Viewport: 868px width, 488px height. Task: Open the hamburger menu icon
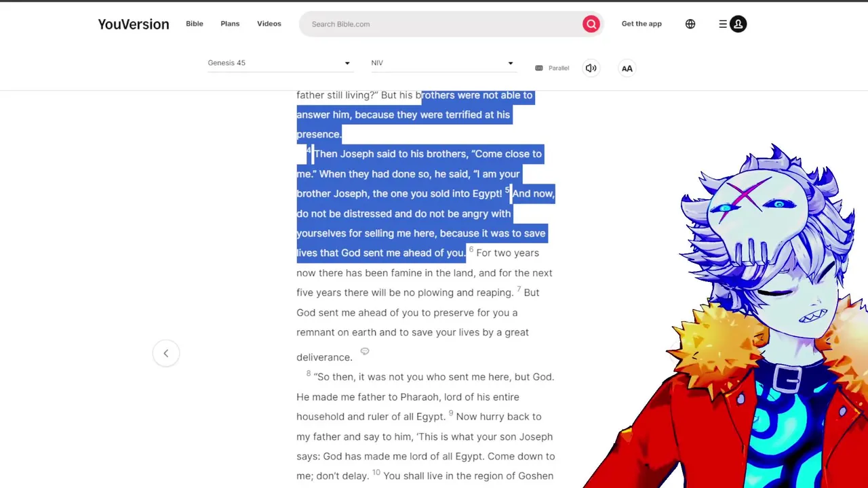(x=723, y=24)
